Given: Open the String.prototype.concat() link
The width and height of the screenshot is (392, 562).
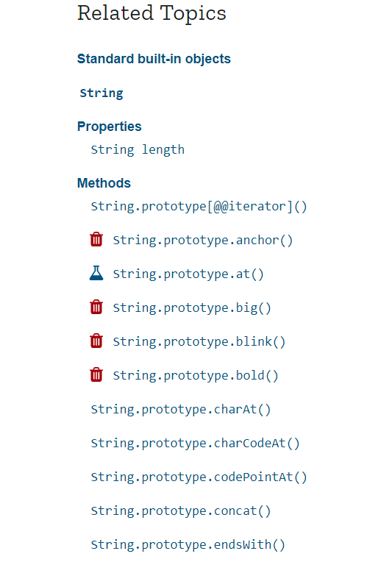Looking at the screenshot, I should (x=181, y=511).
